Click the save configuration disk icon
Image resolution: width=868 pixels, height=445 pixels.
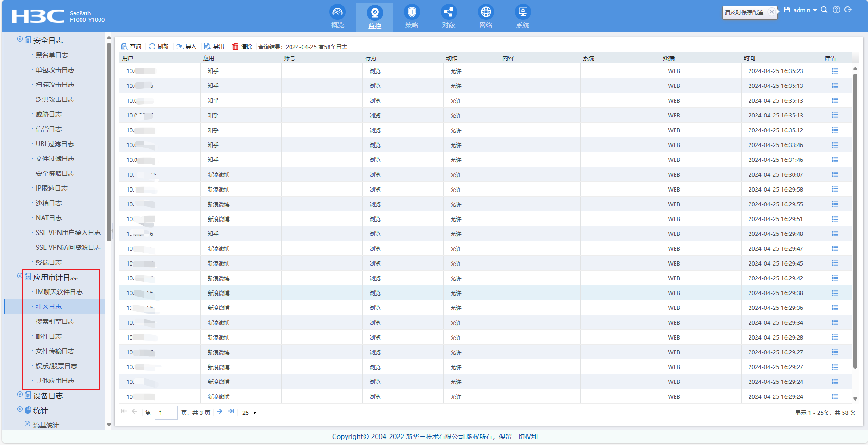click(x=787, y=10)
